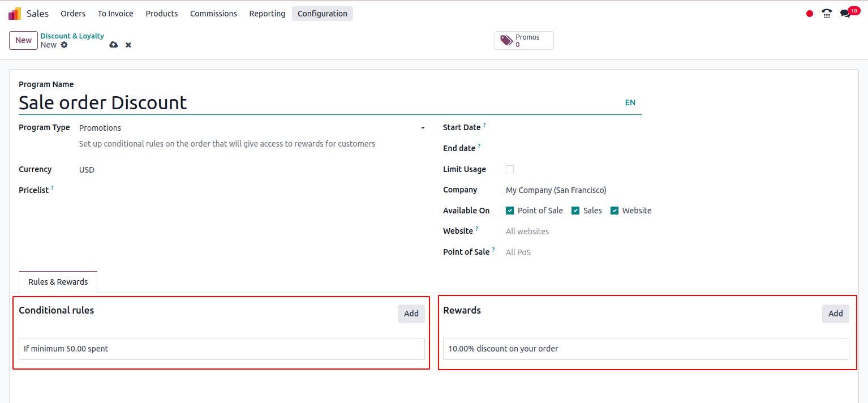Click the Promos tag icon
Screen dimensions: 868x403
pyautogui.click(x=506, y=41)
